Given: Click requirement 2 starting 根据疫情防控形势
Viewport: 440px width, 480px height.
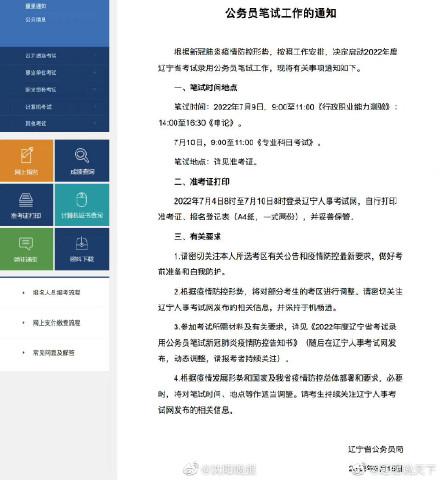Looking at the screenshot, I should pos(288,292).
